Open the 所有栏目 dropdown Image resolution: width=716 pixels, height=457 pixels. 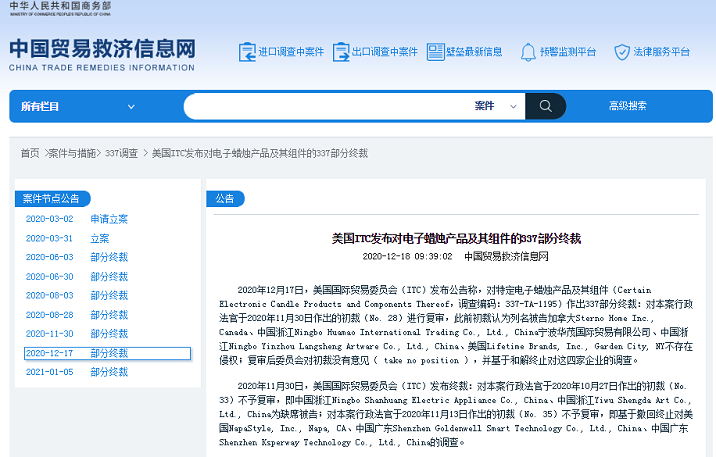[78, 107]
